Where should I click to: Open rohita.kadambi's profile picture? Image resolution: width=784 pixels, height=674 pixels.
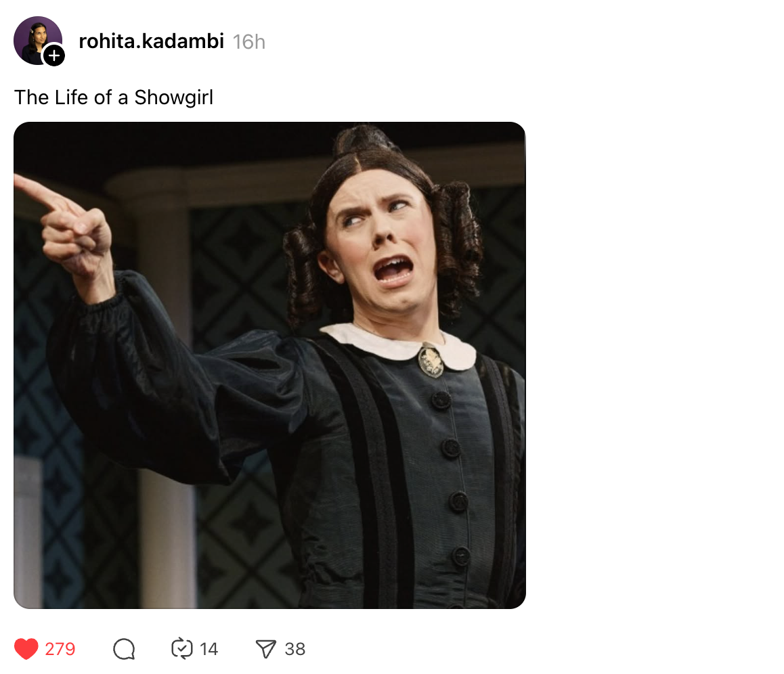click(37, 40)
